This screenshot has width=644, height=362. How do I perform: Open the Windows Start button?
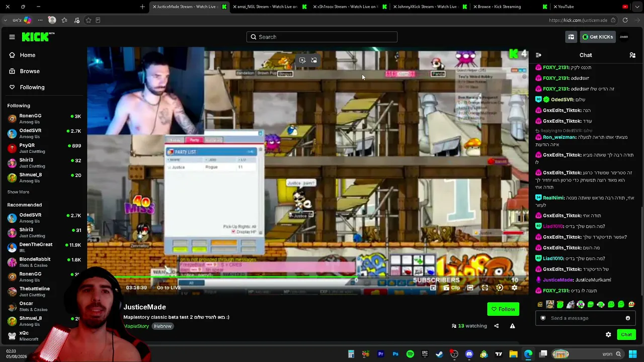[x=632, y=354]
